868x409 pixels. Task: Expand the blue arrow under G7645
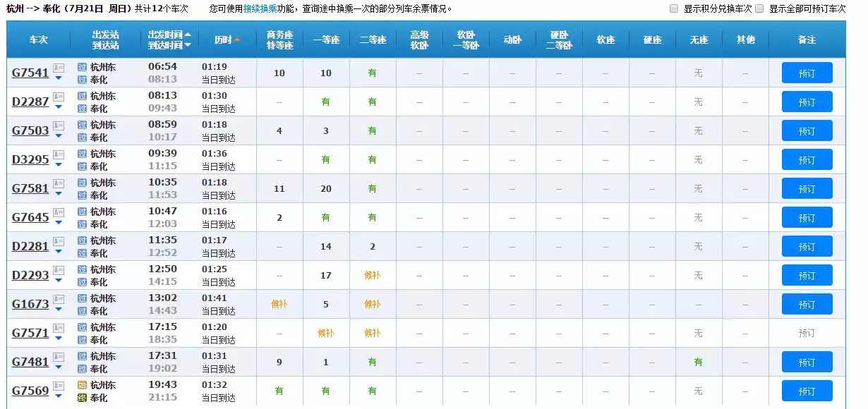pyautogui.click(x=59, y=224)
